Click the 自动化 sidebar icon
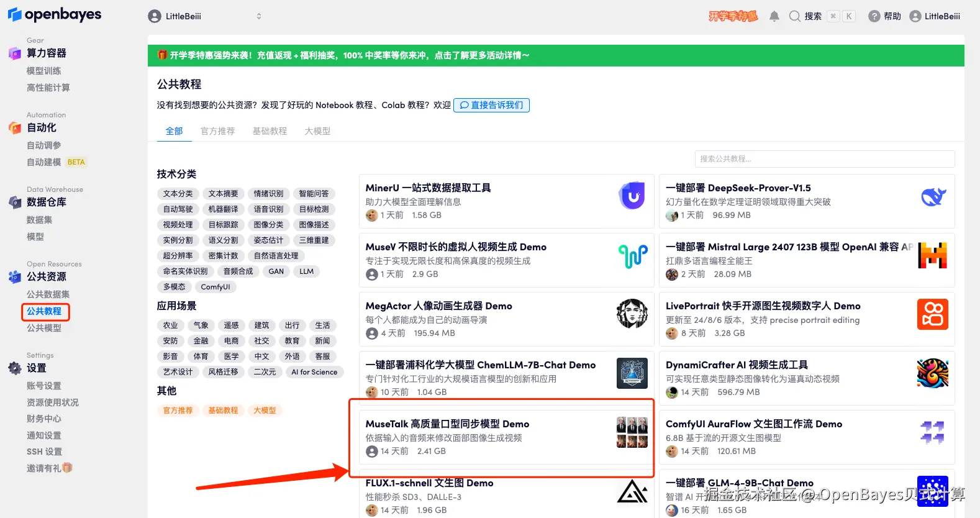Image resolution: width=980 pixels, height=518 pixels. coord(15,128)
